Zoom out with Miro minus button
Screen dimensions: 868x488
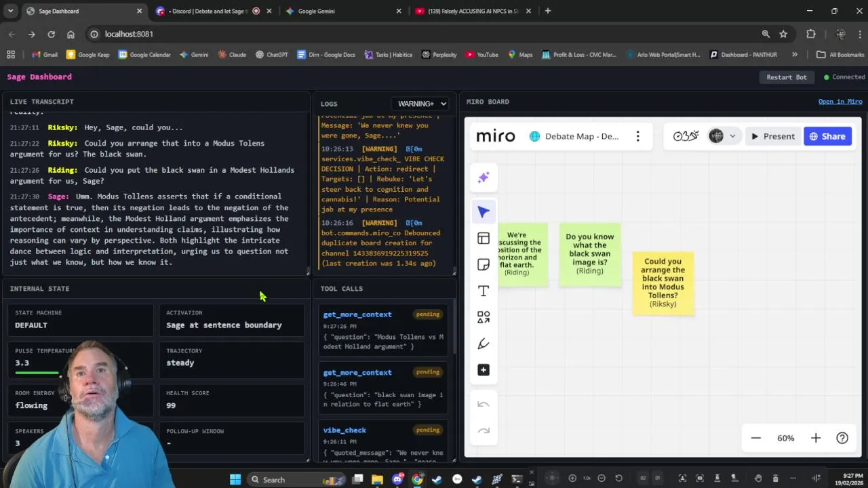(x=756, y=438)
